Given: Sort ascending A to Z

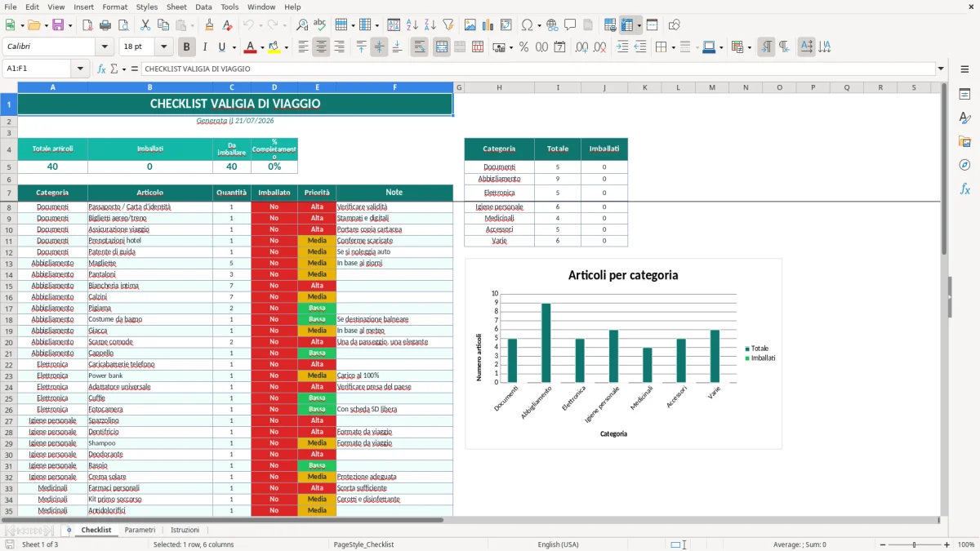Looking at the screenshot, I should click(x=412, y=25).
